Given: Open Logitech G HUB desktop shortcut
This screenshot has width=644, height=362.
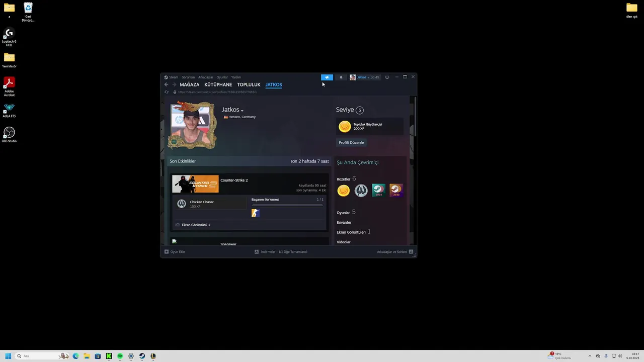Looking at the screenshot, I should [x=9, y=38].
